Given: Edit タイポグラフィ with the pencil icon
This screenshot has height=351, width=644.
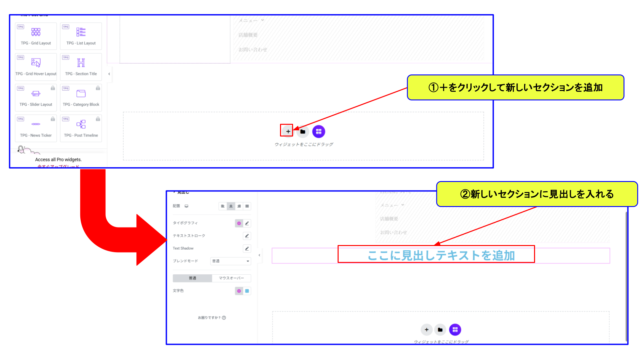Looking at the screenshot, I should tap(247, 223).
